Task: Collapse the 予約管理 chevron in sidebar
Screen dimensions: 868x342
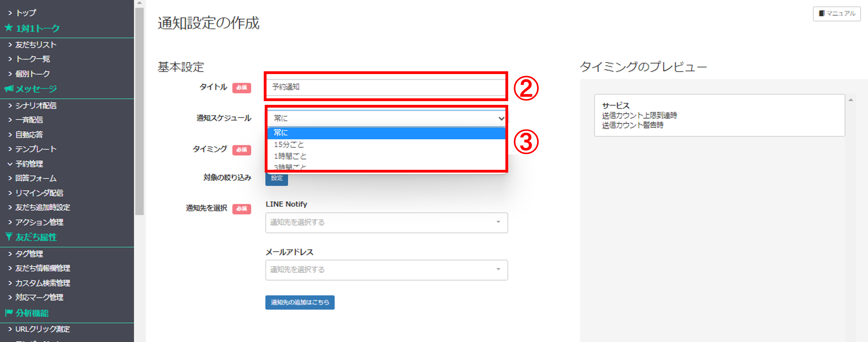Action: pyautogui.click(x=10, y=164)
